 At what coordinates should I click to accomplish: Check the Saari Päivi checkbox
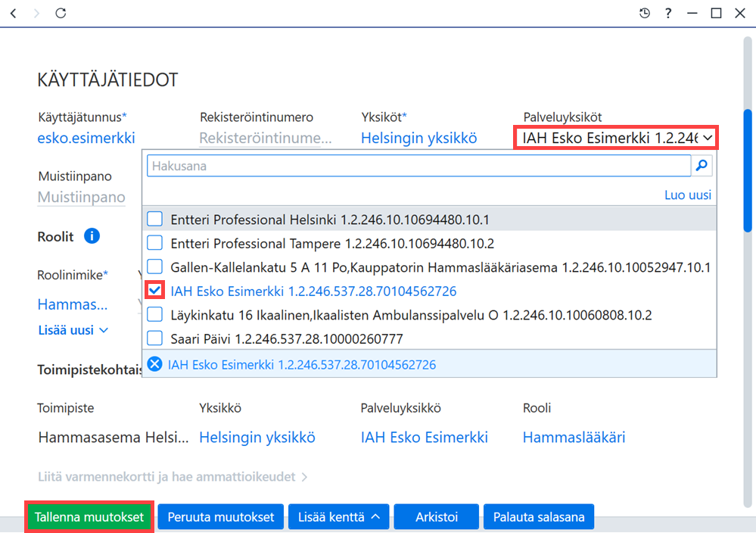(155, 338)
